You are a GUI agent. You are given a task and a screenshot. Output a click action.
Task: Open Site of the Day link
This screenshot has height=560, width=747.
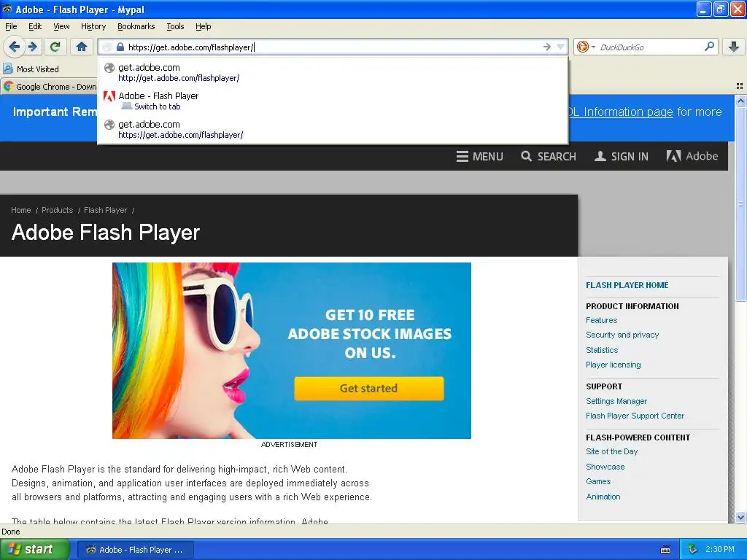612,451
